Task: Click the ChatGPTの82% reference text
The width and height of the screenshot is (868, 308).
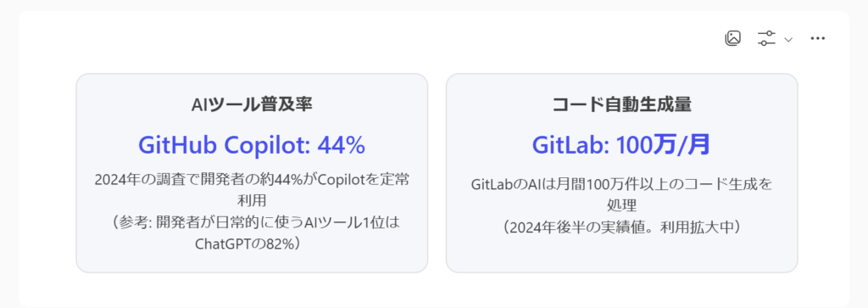Action: pos(252,244)
